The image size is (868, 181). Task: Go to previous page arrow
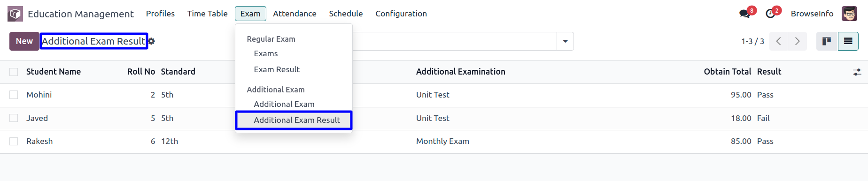click(778, 41)
